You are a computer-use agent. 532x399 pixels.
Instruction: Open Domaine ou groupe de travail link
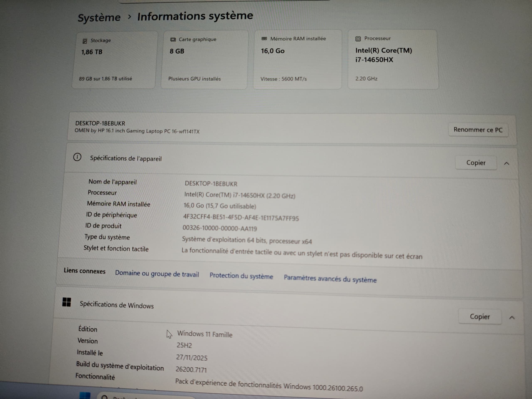tap(157, 274)
